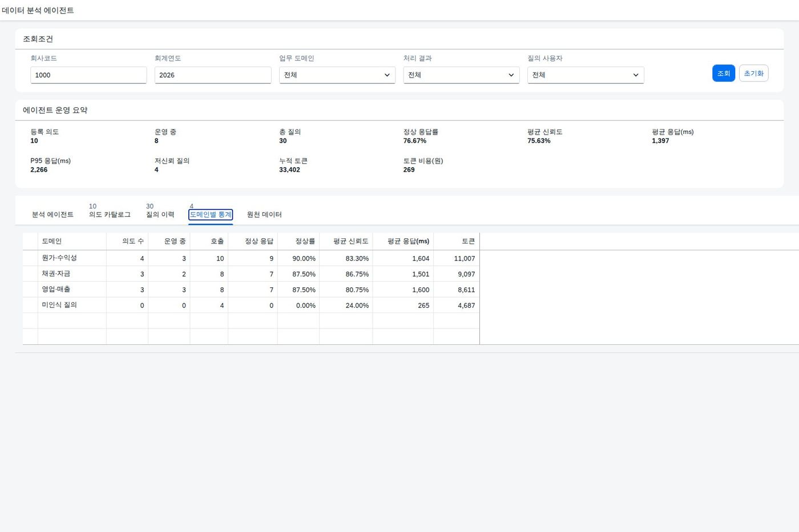Viewport: 799px width, 532px height.
Task: Go to the 질의 이력 tab
Action: [x=160, y=214]
